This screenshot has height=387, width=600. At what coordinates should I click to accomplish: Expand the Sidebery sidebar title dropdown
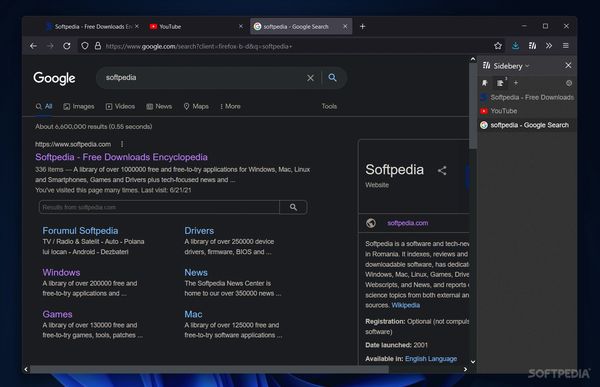point(511,66)
